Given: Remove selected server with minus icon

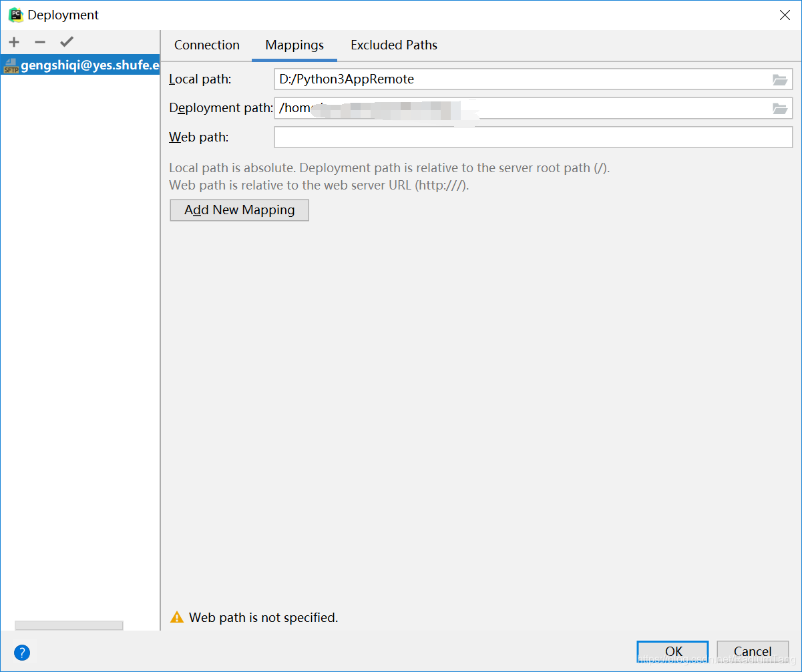Looking at the screenshot, I should tap(40, 42).
